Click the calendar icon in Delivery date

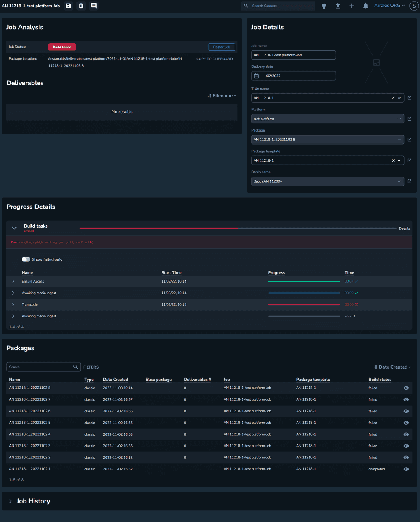pos(256,76)
